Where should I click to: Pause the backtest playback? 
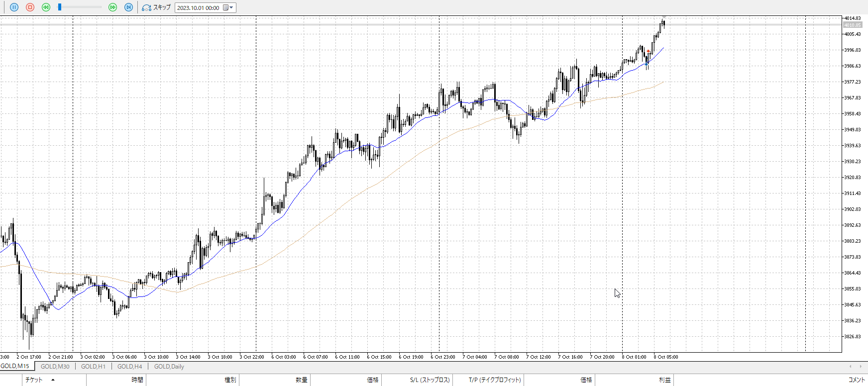click(14, 7)
